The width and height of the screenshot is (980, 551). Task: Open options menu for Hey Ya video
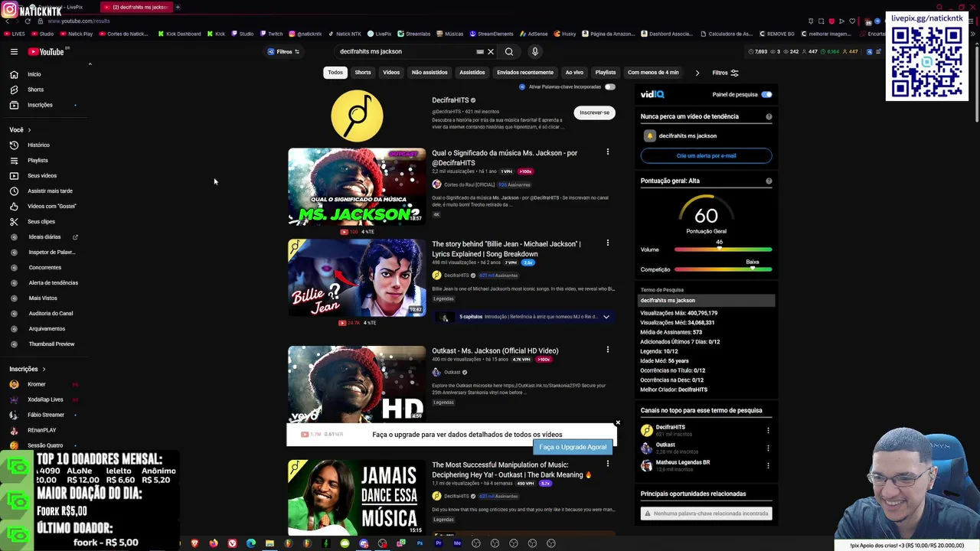pyautogui.click(x=608, y=464)
